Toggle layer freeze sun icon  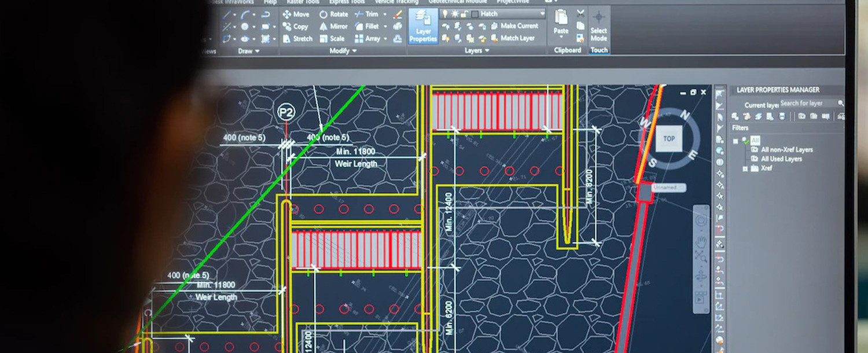[454, 14]
